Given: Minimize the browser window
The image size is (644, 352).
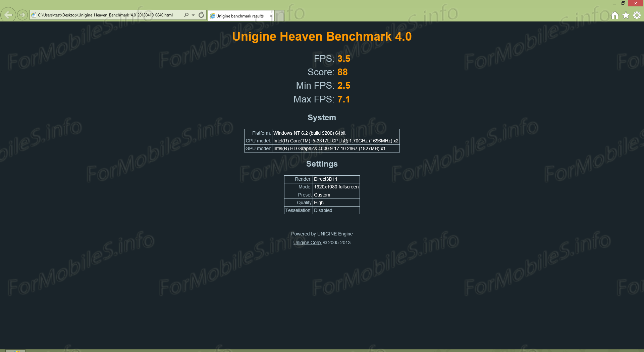Looking at the screenshot, I should coord(614,3).
